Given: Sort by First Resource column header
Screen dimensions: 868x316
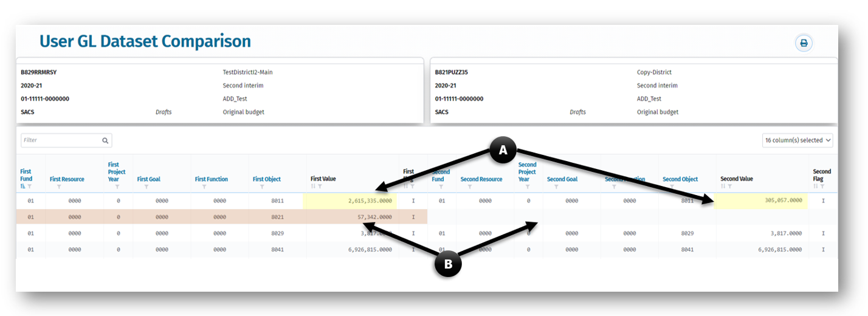Looking at the screenshot, I should (x=67, y=179).
